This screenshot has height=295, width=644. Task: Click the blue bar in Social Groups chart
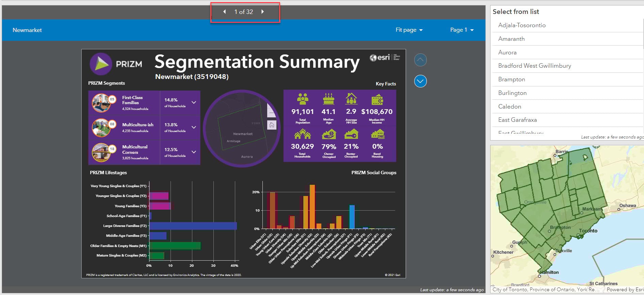click(x=352, y=217)
